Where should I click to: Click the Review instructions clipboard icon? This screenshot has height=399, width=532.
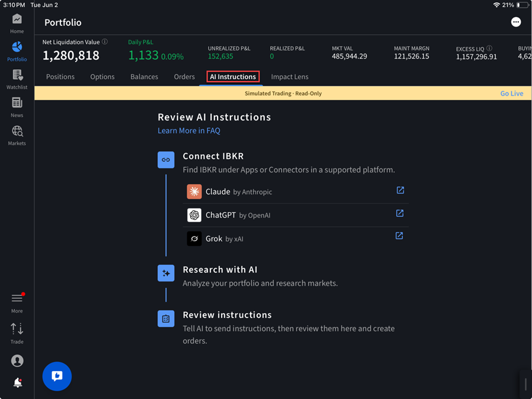point(166,319)
